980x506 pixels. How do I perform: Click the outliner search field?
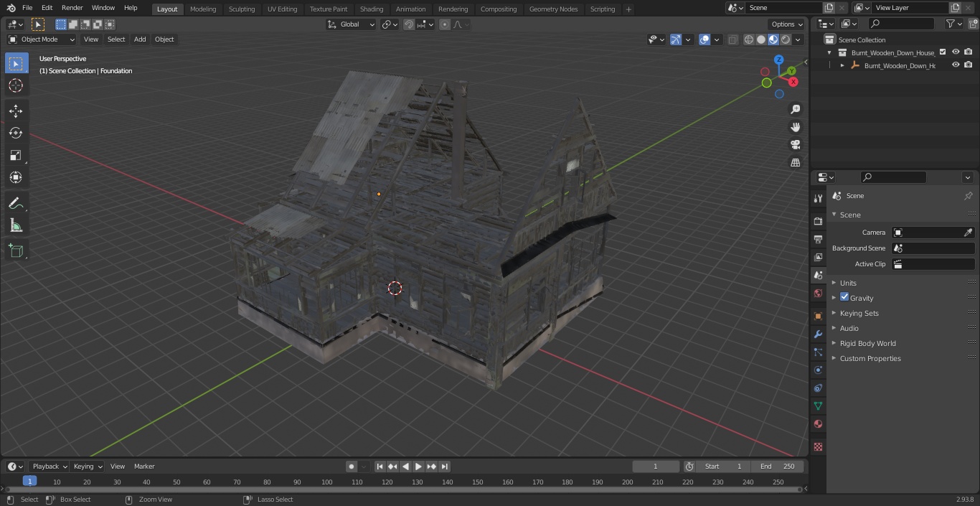point(900,24)
